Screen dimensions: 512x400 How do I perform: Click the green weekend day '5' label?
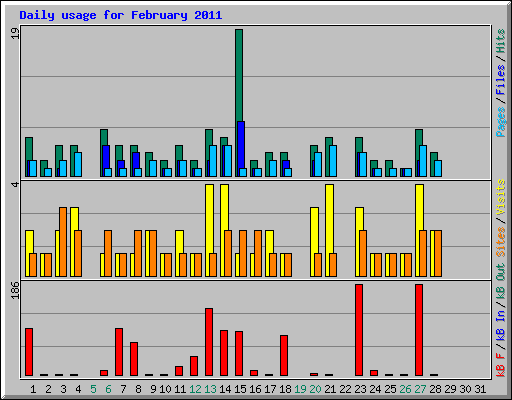pyautogui.click(x=93, y=389)
